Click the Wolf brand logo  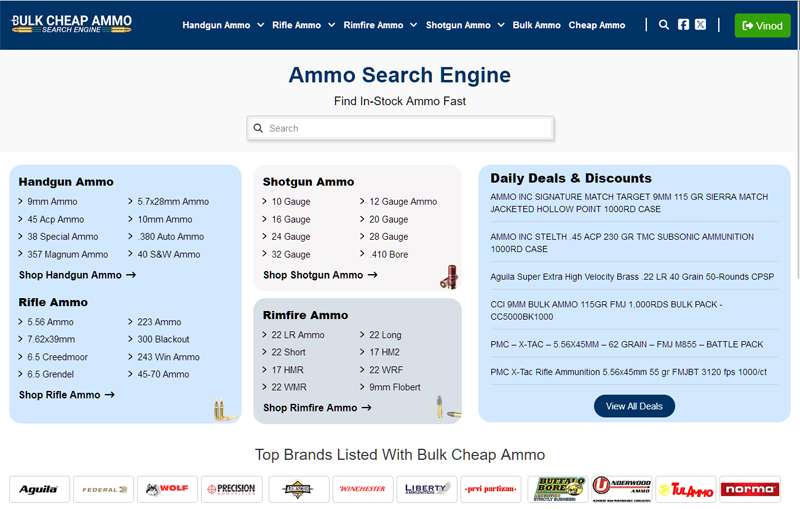[x=167, y=489]
